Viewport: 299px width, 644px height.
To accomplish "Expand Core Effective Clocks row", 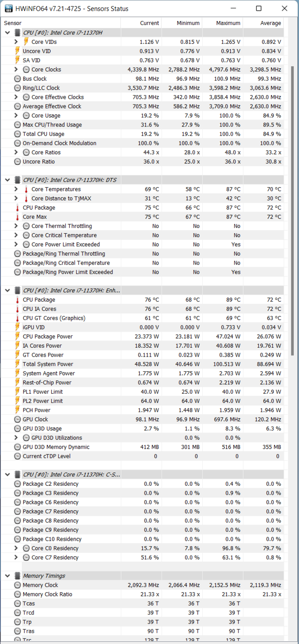I will click(x=16, y=97).
